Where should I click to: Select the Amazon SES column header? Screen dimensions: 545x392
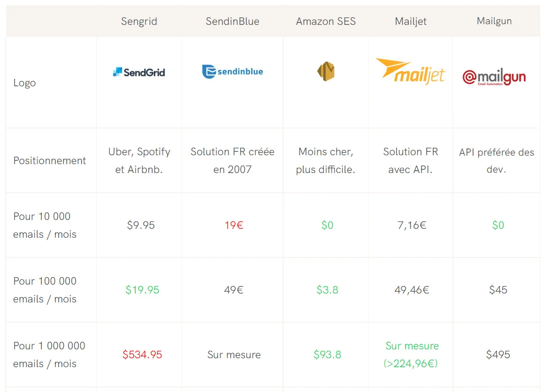[x=326, y=22]
